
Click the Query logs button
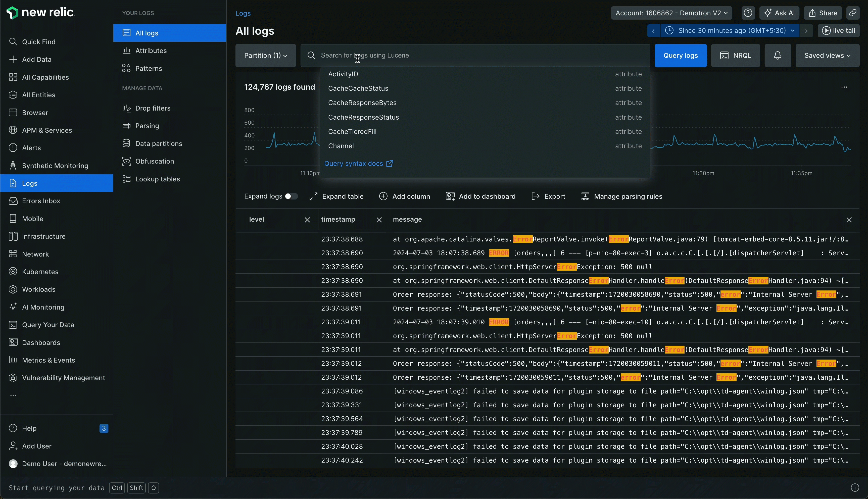pyautogui.click(x=680, y=56)
